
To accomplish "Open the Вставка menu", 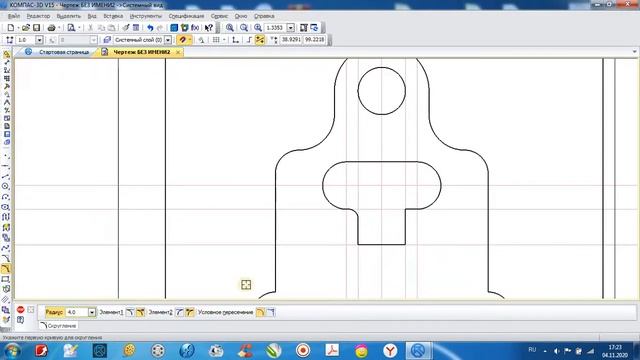I will click(113, 16).
